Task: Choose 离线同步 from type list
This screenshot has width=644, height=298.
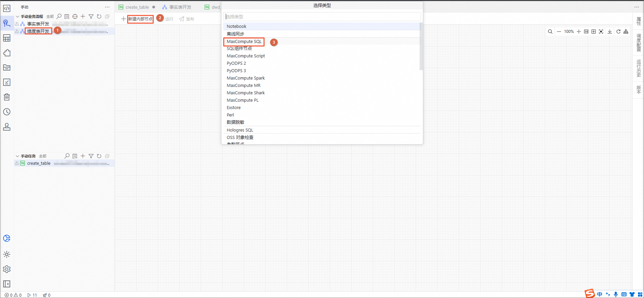Action: (235, 34)
